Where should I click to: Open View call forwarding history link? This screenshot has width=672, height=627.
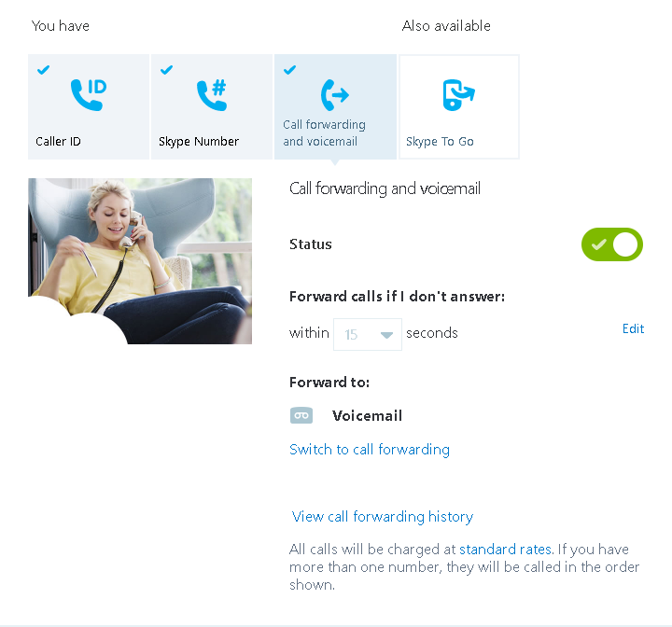pyautogui.click(x=383, y=517)
